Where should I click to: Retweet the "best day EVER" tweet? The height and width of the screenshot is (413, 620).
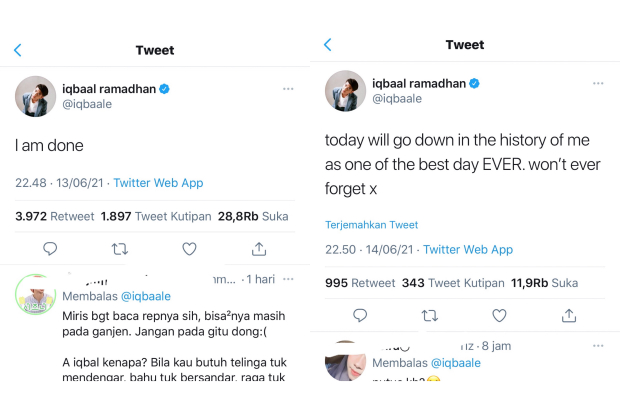(x=430, y=316)
